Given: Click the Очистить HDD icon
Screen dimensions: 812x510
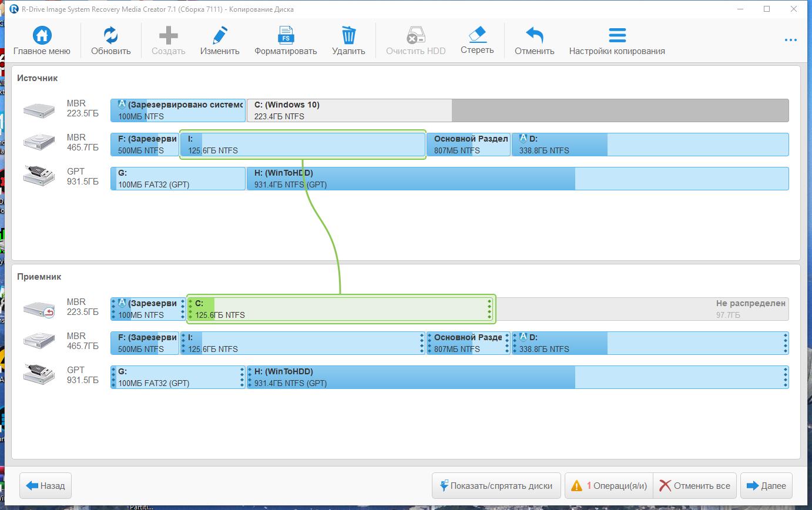Looking at the screenshot, I should click(x=415, y=36).
